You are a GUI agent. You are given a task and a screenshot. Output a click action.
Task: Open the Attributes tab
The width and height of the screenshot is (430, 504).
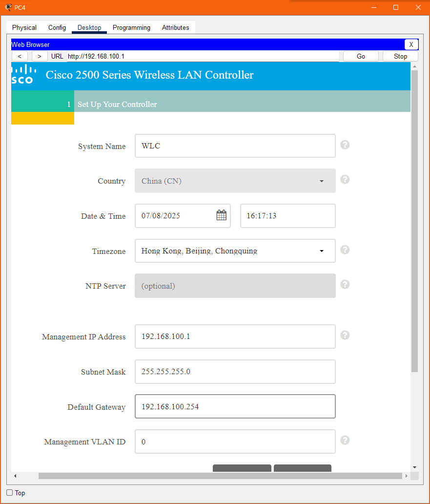pos(175,28)
